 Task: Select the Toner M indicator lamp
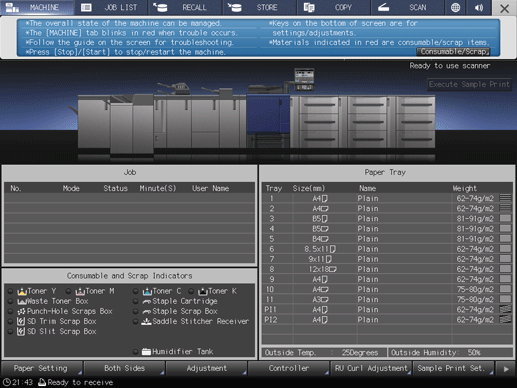(x=68, y=291)
